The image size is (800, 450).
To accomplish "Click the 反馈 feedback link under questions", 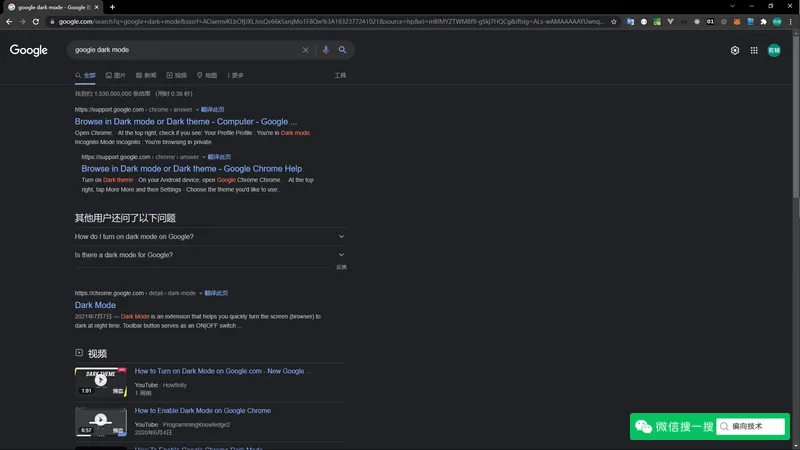I will 341,267.
